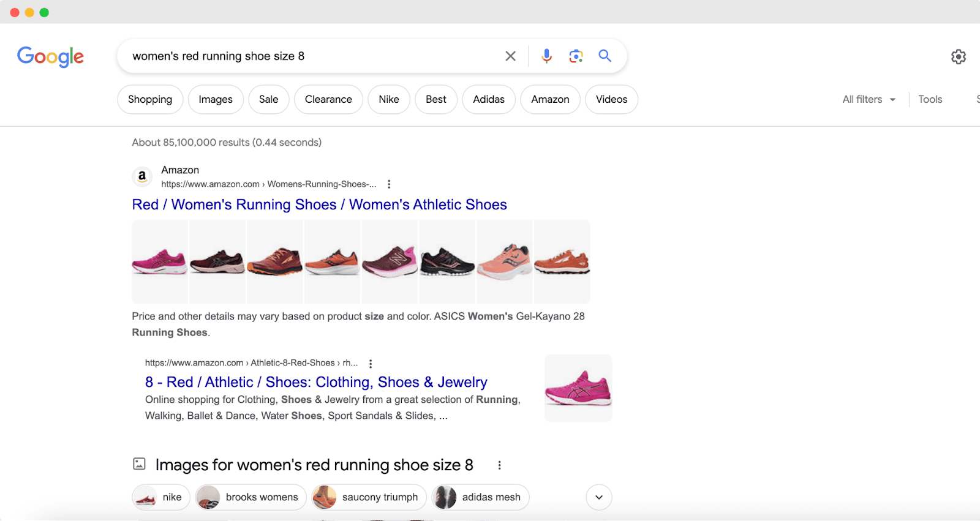Screen dimensions: 980x521
Task: Clear the search query with the X icon
Action: click(x=510, y=56)
